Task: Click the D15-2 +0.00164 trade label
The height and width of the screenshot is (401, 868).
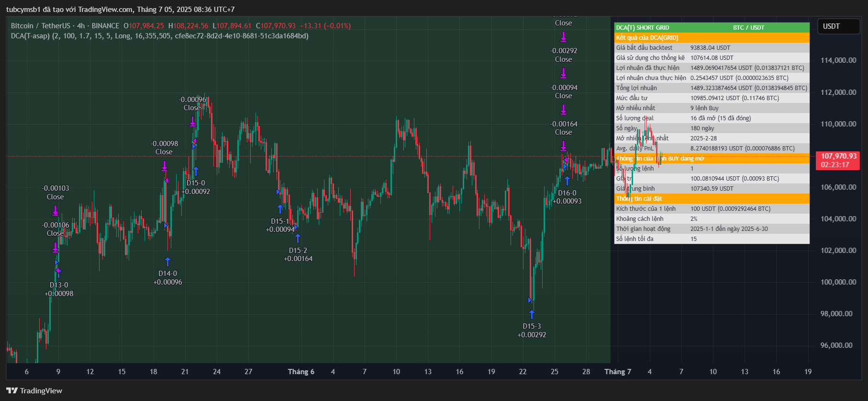Action: click(298, 254)
